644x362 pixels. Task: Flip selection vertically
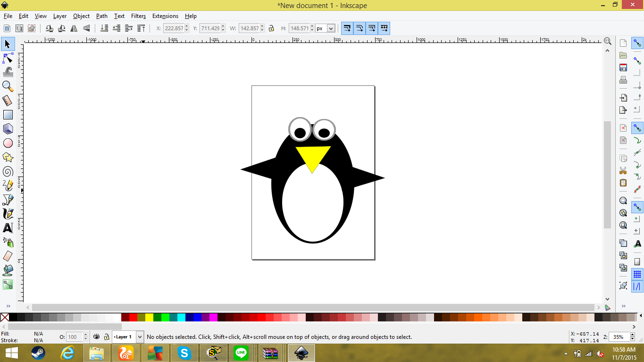point(86,28)
